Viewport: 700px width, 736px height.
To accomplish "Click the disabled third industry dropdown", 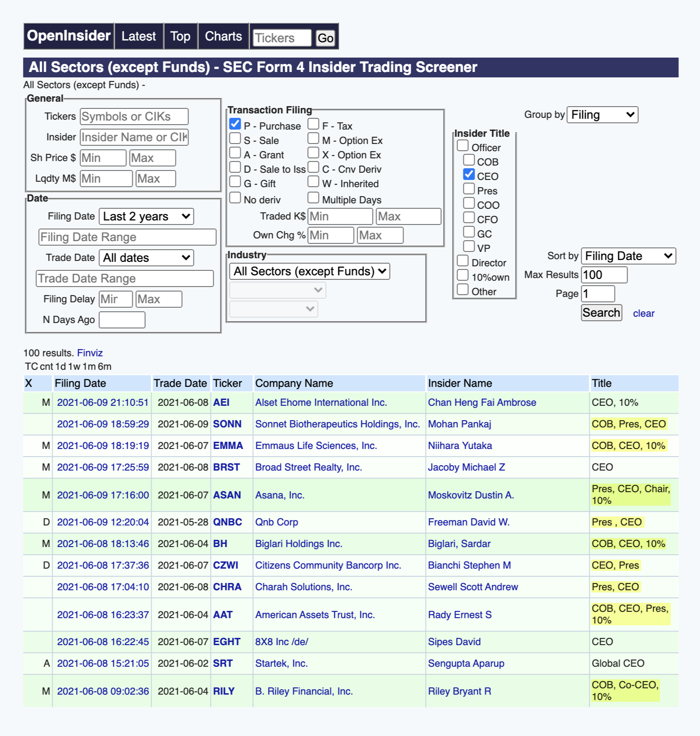I will tap(274, 309).
